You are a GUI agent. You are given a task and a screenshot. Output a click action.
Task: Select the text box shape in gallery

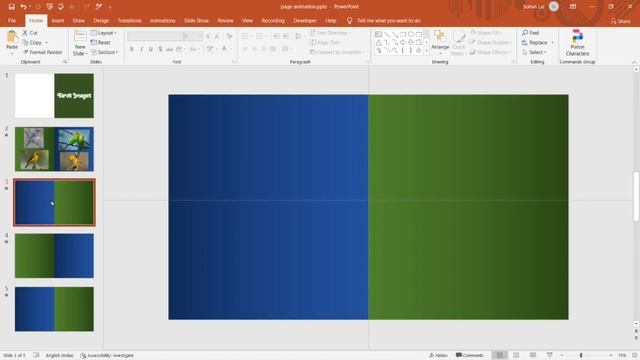point(379,34)
